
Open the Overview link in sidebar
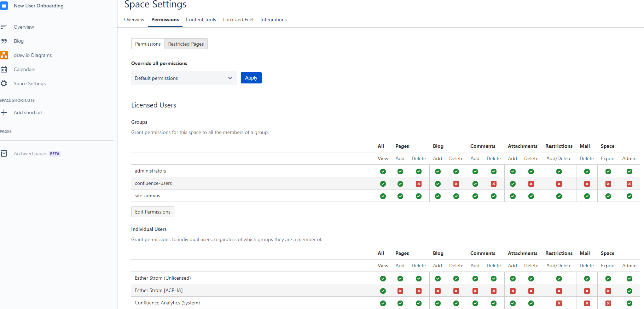[x=24, y=27]
